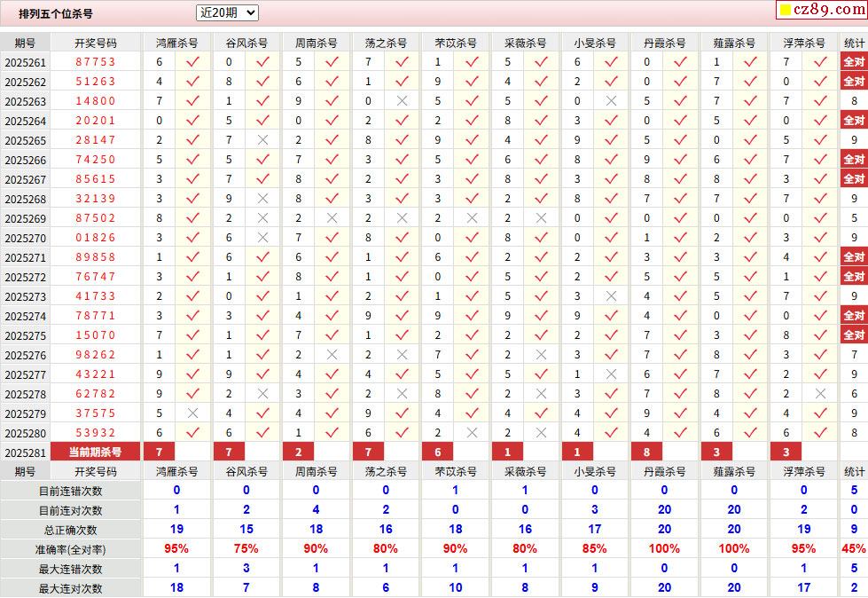
Task: Click the 丹霞杀号 header in top row
Action: (664, 43)
